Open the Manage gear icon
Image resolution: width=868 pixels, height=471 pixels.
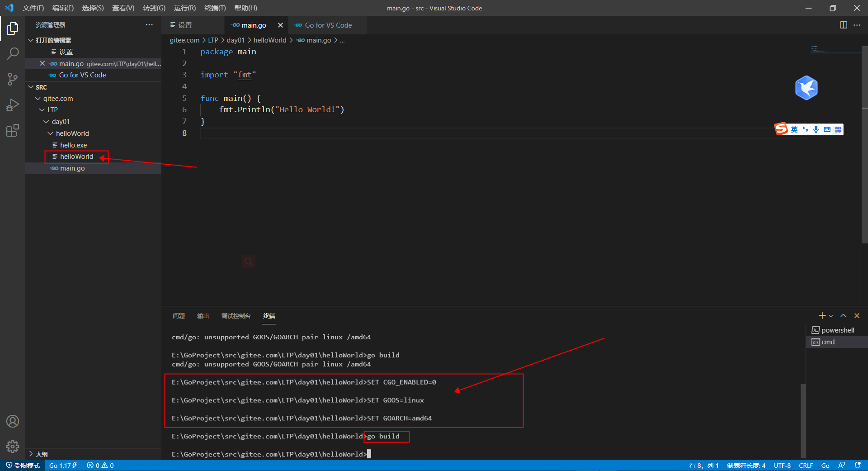(13, 447)
